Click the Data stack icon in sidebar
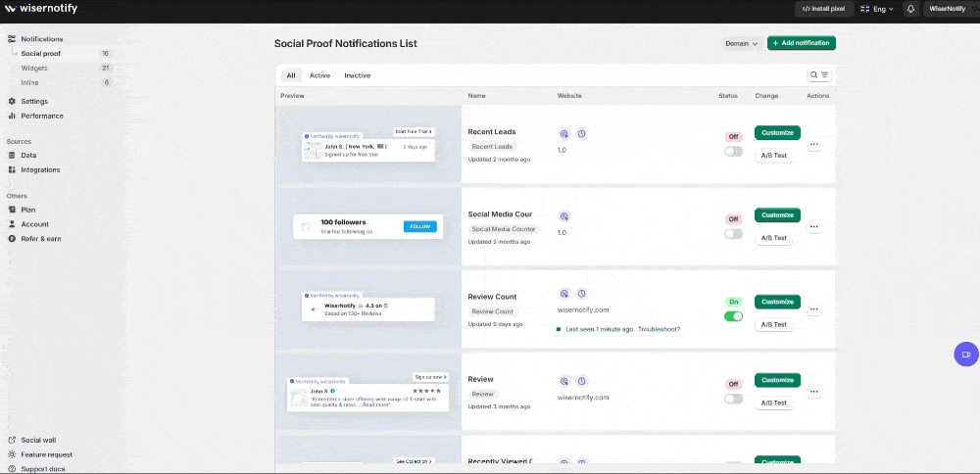This screenshot has height=474, width=980. (11, 155)
